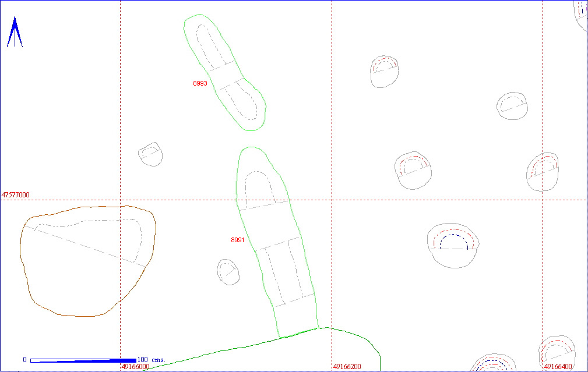Image resolution: width=588 pixels, height=372 pixels.
Task: Click the easting coordinate label 49166400
Action: (x=558, y=366)
